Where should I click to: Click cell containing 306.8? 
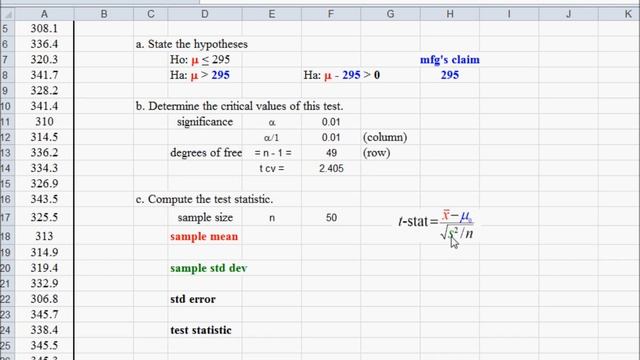[x=44, y=299]
